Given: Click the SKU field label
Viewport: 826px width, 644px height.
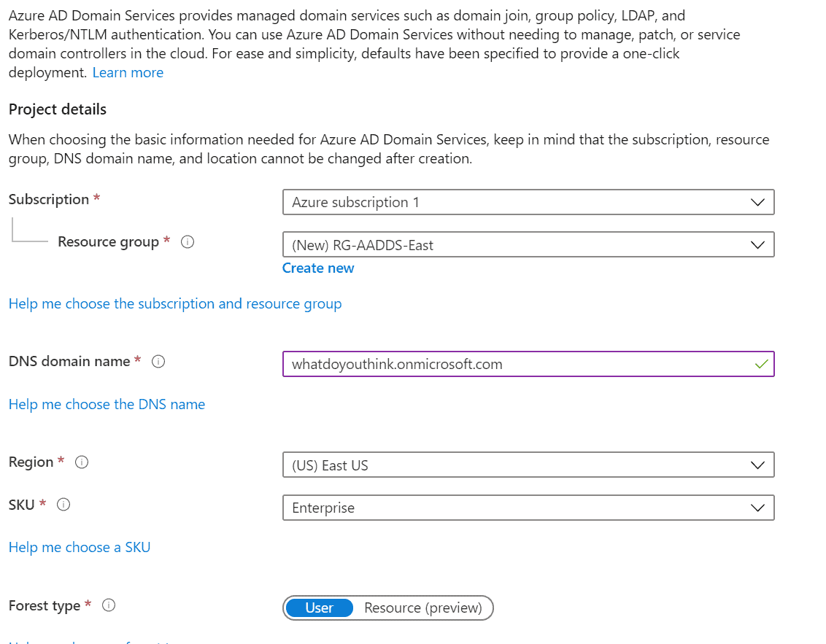Looking at the screenshot, I should tap(21, 505).
